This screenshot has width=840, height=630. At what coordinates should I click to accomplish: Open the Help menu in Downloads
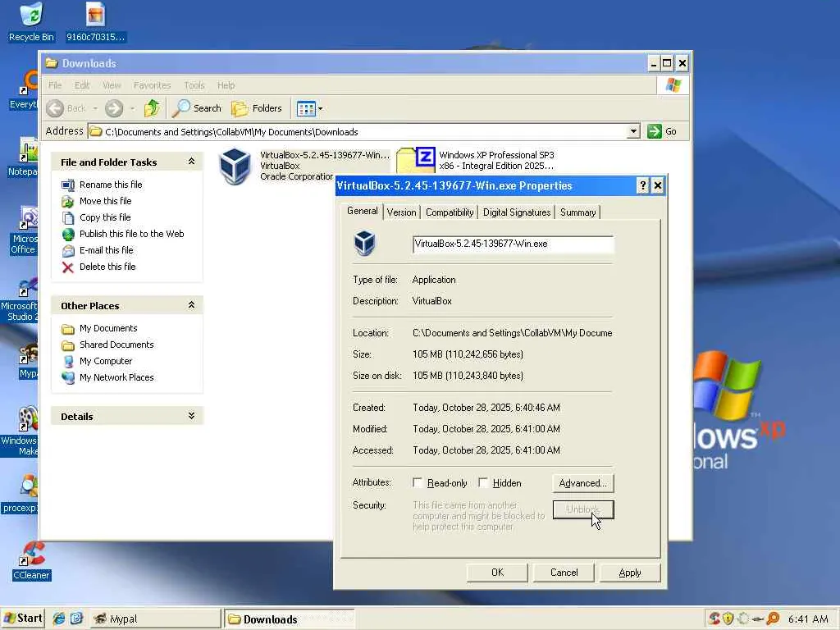(x=226, y=85)
